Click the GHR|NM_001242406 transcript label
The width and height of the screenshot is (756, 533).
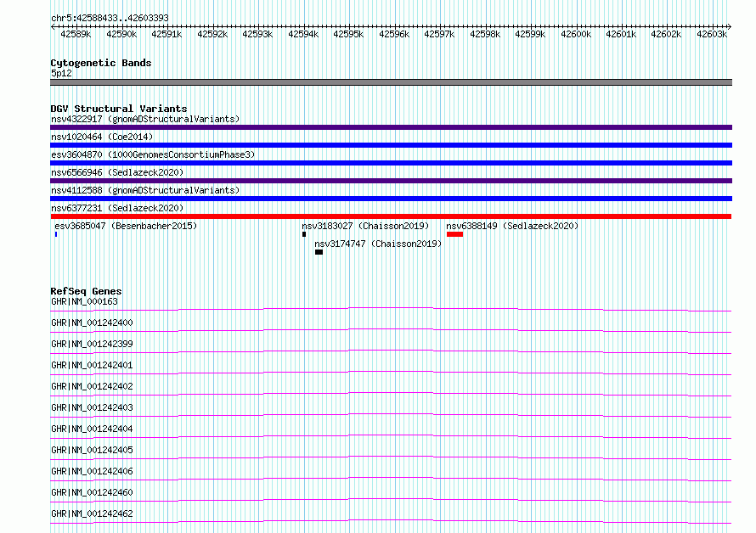(x=92, y=471)
